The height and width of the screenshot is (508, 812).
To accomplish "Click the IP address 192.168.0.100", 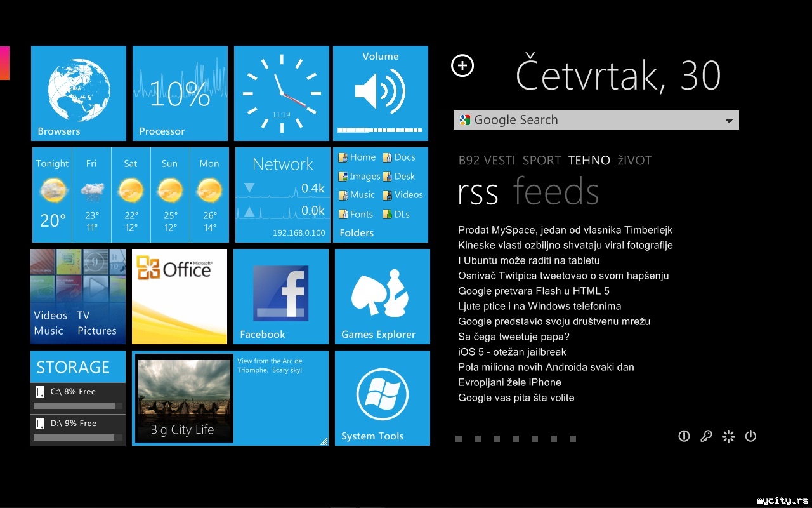I will pos(299,233).
